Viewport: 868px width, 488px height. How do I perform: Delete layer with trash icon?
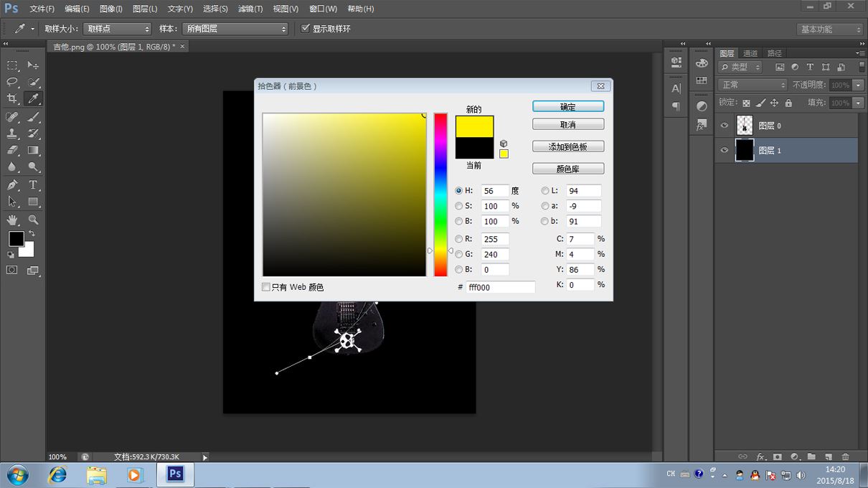point(845,456)
